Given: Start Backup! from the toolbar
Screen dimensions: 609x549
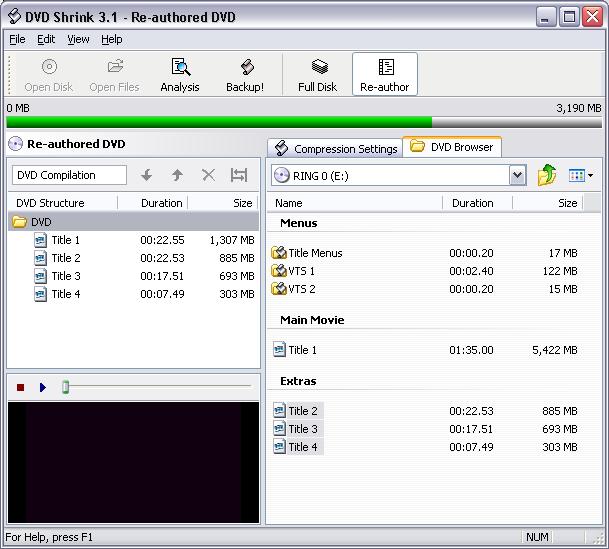Looking at the screenshot, I should pos(245,75).
